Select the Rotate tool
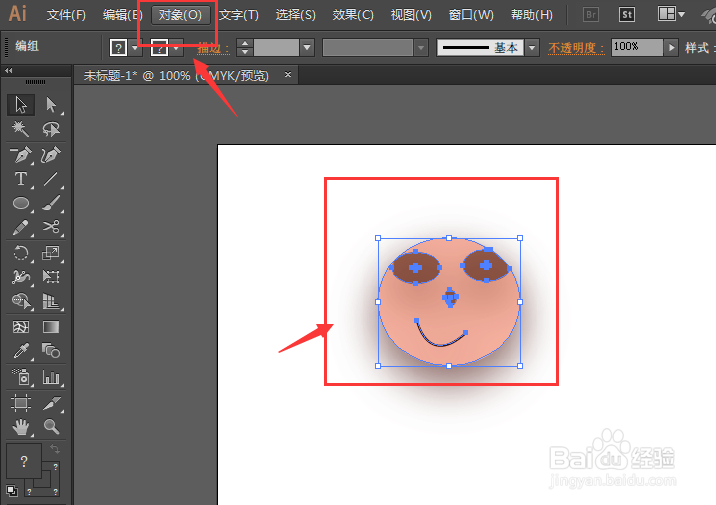 [x=21, y=252]
